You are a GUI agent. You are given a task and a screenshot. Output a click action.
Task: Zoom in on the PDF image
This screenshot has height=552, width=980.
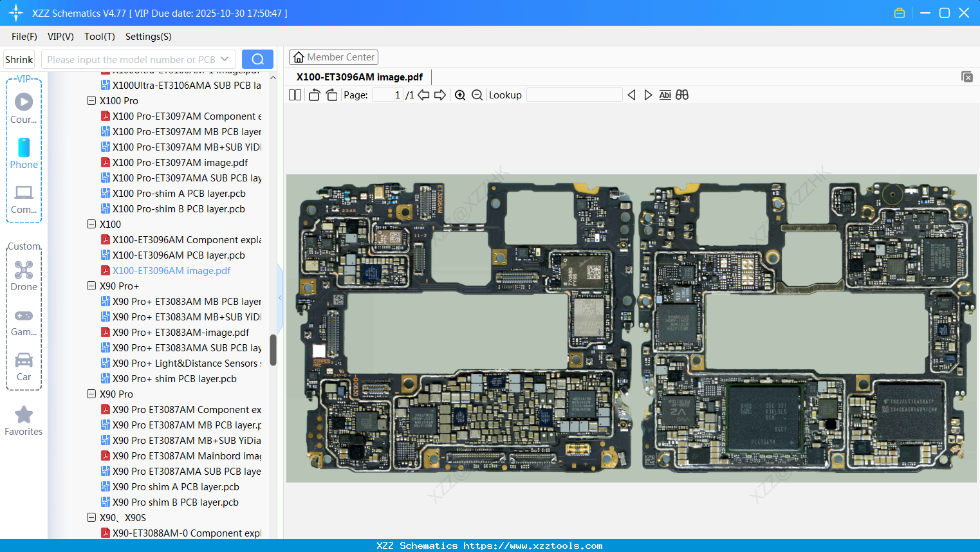[460, 95]
